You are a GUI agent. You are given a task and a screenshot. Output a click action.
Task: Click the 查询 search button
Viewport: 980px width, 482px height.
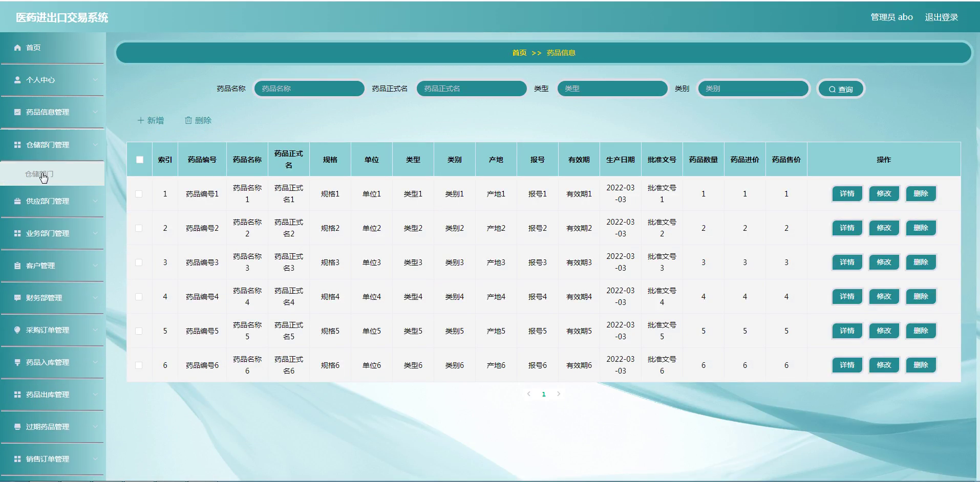pyautogui.click(x=841, y=89)
